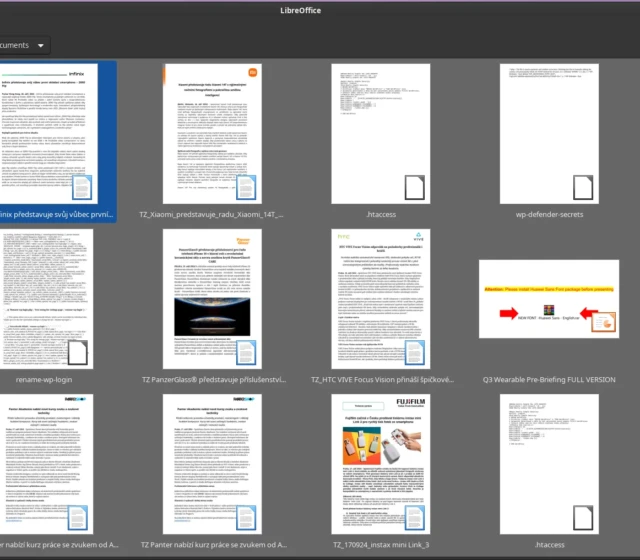640x560 pixels.
Task: Open the Q3 Wearable Pre-Briefing presentation thumbnail
Action: pyautogui.click(x=549, y=299)
